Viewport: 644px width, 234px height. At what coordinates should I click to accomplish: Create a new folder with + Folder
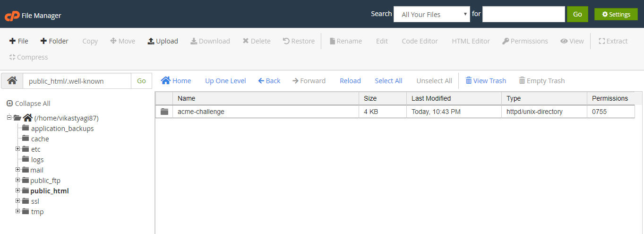pos(54,41)
